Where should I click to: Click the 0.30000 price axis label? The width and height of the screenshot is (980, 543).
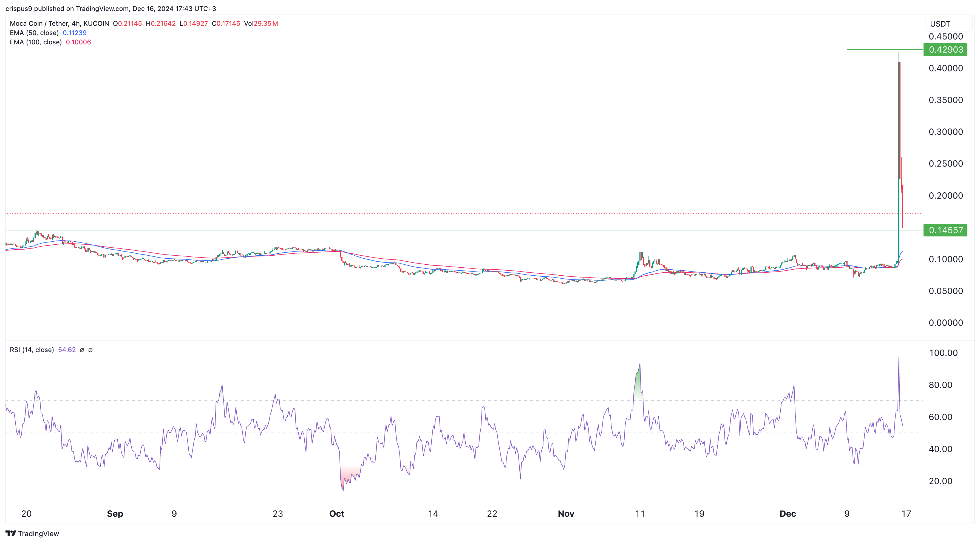(x=946, y=132)
